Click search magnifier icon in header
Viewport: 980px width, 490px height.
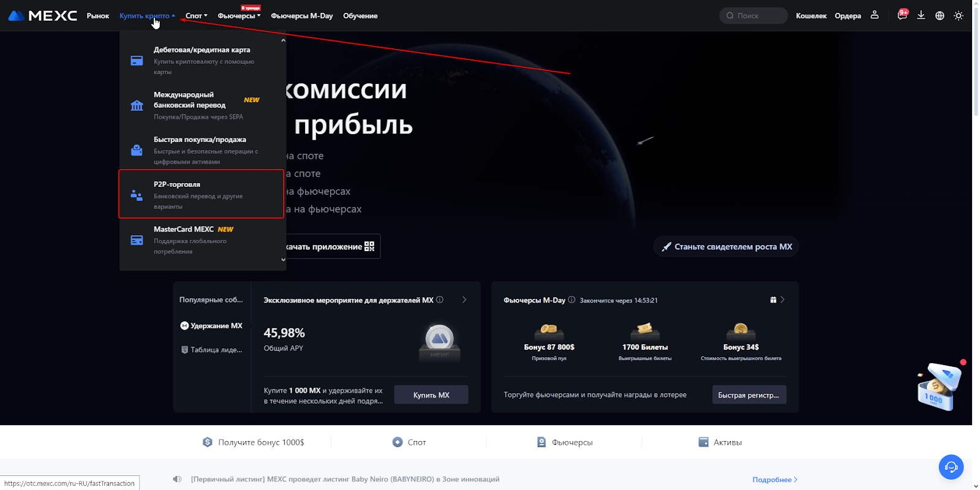730,15
